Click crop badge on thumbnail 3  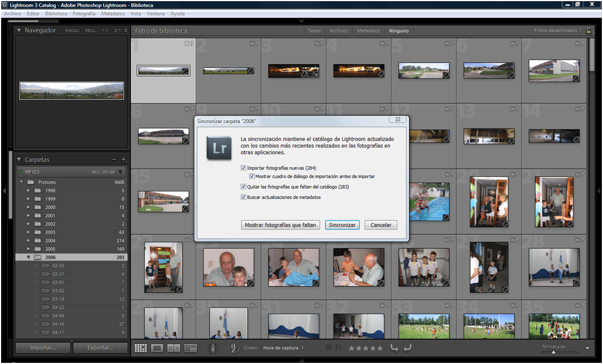click(x=310, y=74)
